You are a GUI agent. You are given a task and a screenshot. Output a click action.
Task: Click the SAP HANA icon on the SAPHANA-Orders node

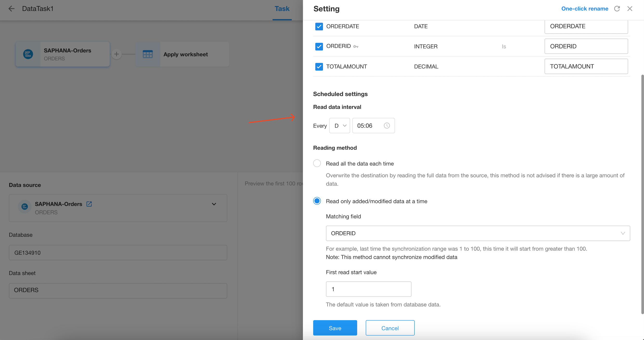[x=28, y=54]
